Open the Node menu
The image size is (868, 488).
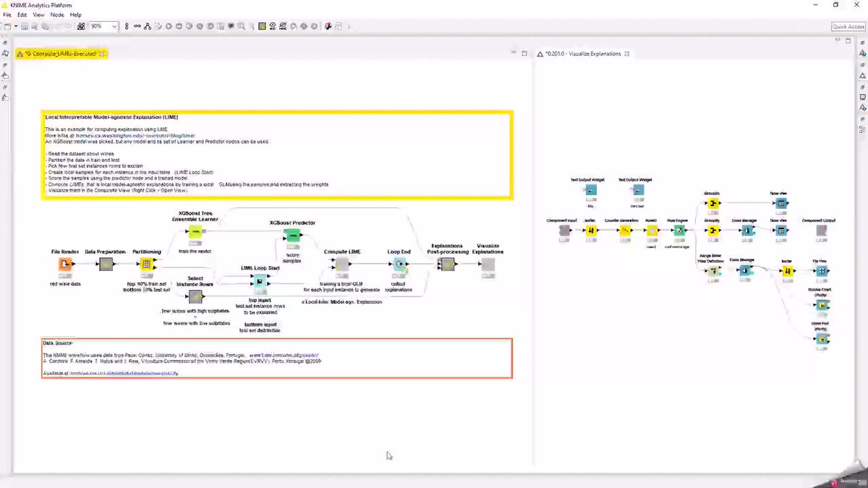[x=56, y=14]
